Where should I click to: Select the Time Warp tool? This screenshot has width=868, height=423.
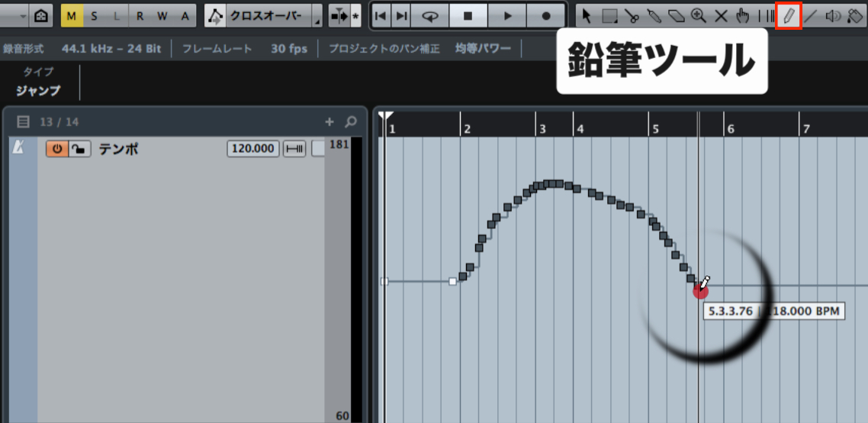[x=766, y=16]
